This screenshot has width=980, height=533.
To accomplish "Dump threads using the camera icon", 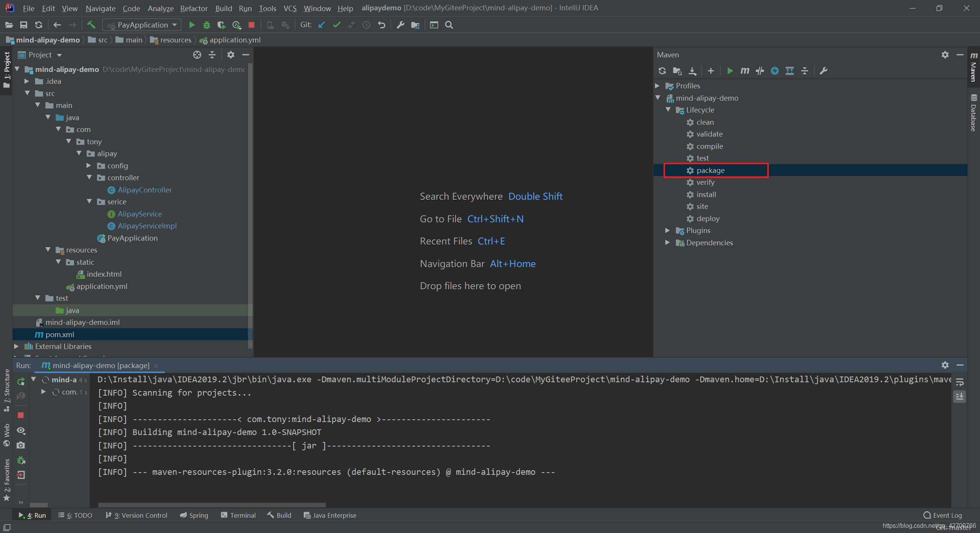I will pos(21,445).
